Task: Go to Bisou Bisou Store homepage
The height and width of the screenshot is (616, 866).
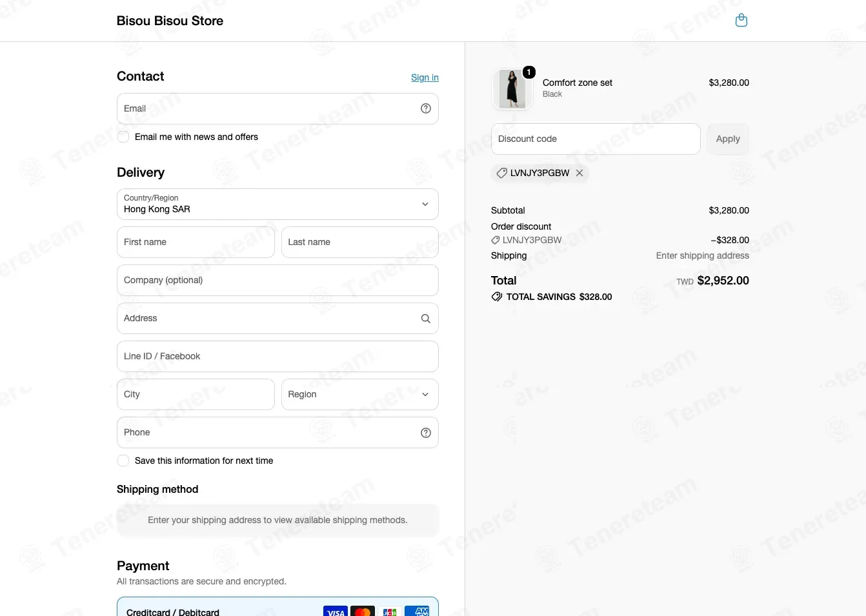Action: coord(170,21)
